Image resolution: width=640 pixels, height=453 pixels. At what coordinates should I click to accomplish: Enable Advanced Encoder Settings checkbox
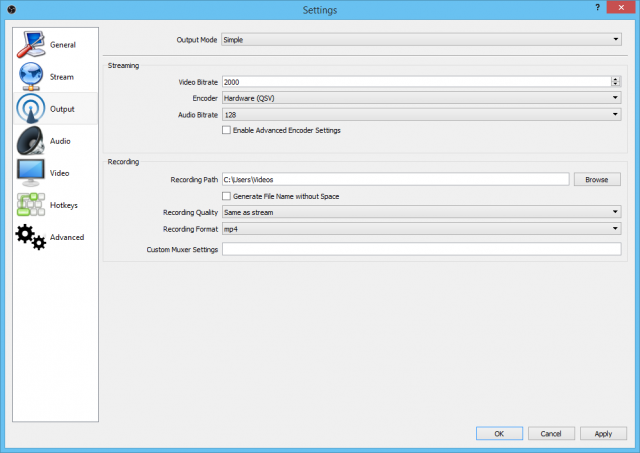point(226,130)
